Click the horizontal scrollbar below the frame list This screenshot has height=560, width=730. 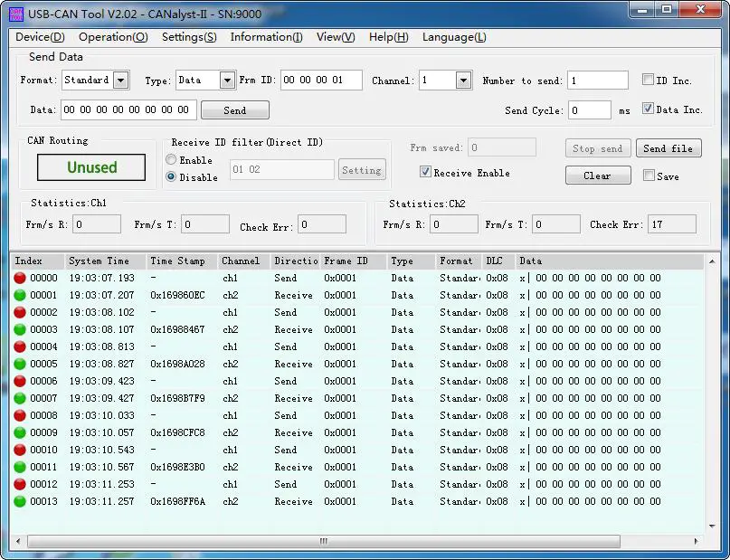point(323,541)
